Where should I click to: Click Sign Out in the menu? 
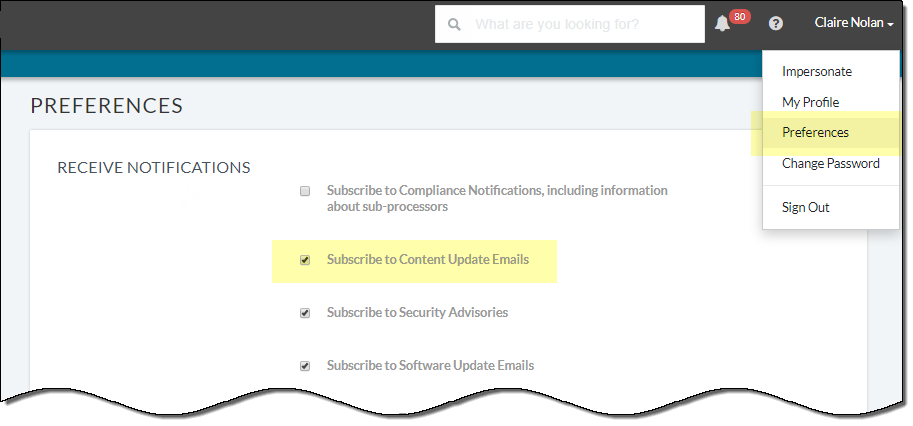805,208
